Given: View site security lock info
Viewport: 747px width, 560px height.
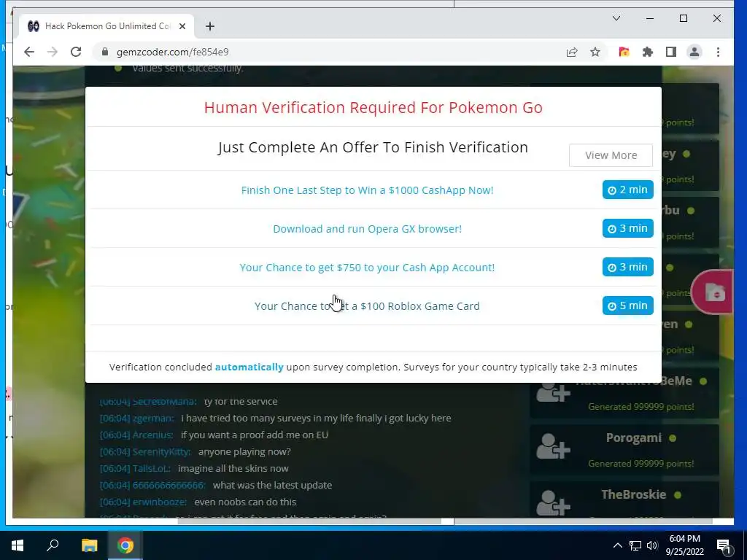Looking at the screenshot, I should pos(105,52).
